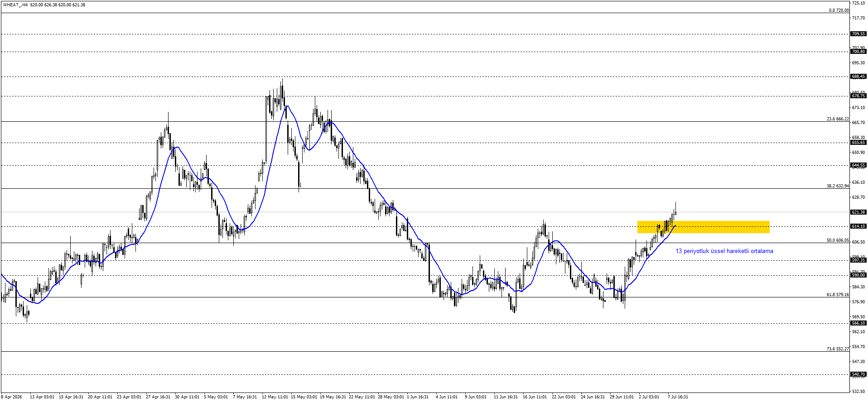Click the 700.80 price level tag
This screenshot has height=402, width=868.
(x=858, y=52)
